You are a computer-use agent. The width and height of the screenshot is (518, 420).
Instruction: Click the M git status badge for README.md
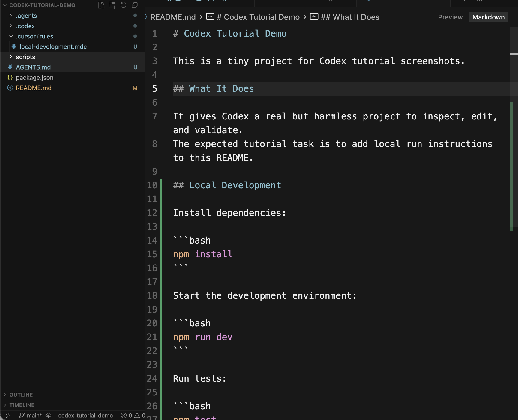(x=135, y=88)
